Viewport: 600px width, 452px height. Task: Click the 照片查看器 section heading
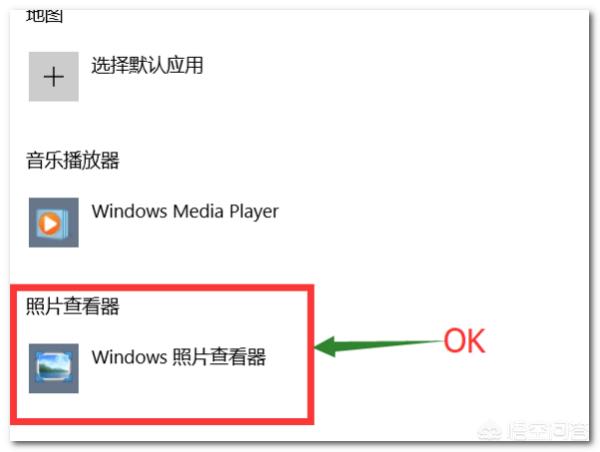coord(72,306)
